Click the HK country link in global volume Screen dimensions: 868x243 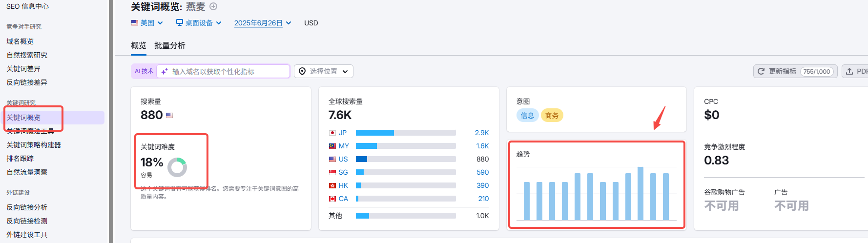click(343, 185)
